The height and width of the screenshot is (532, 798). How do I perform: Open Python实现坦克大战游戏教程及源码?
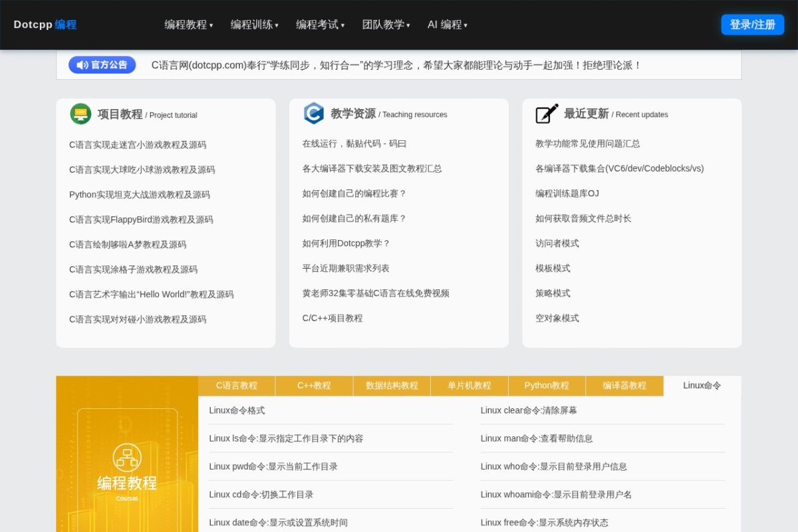(x=140, y=195)
